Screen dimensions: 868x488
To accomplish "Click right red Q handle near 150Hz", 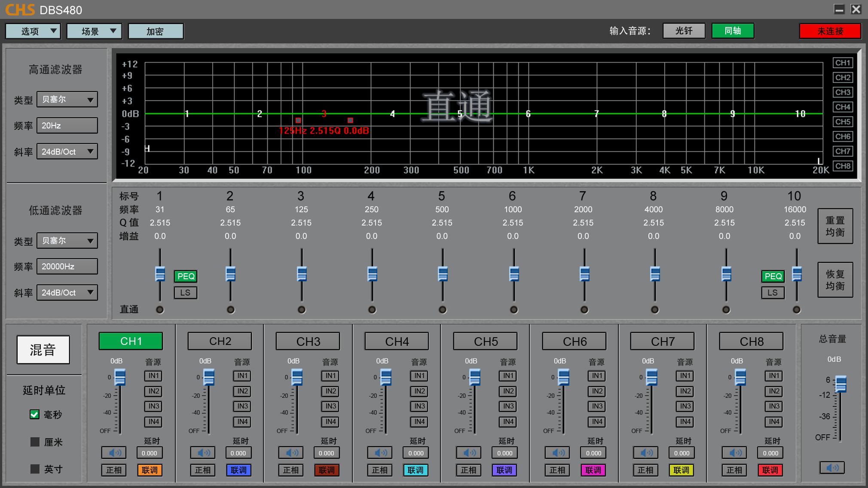I will coord(350,120).
